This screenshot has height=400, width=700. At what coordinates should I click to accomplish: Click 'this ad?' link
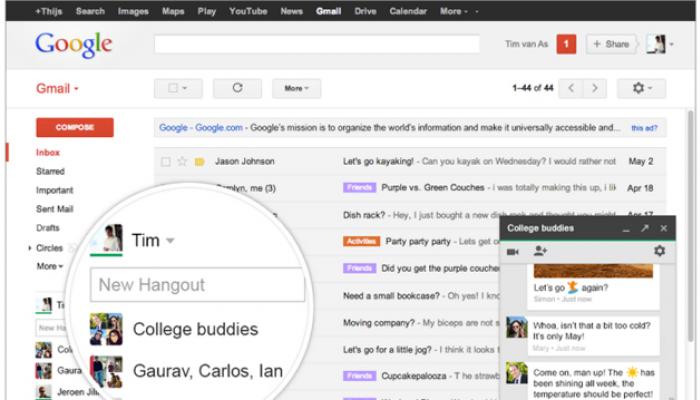point(644,128)
